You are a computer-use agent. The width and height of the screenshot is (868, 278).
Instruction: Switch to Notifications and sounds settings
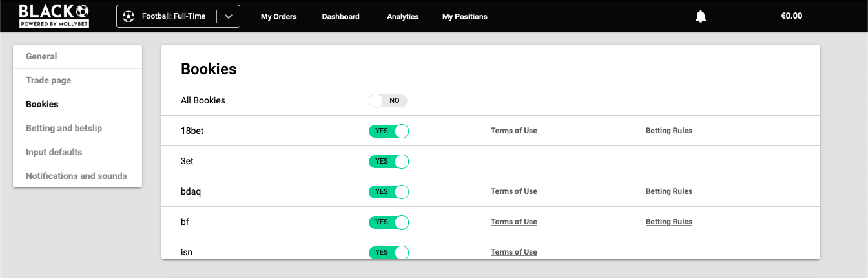click(x=76, y=176)
